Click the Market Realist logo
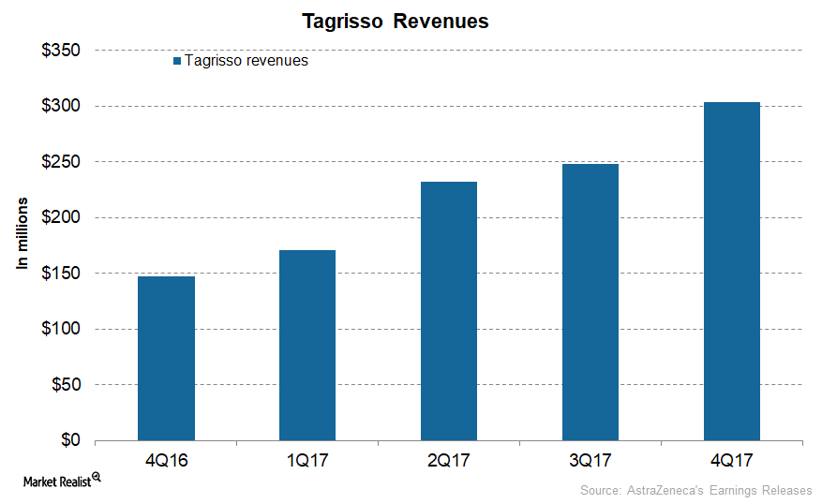 point(62,481)
